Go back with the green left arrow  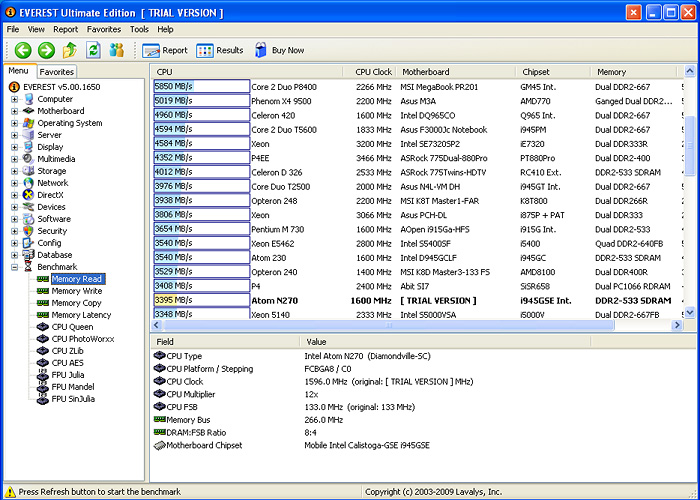tap(23, 50)
